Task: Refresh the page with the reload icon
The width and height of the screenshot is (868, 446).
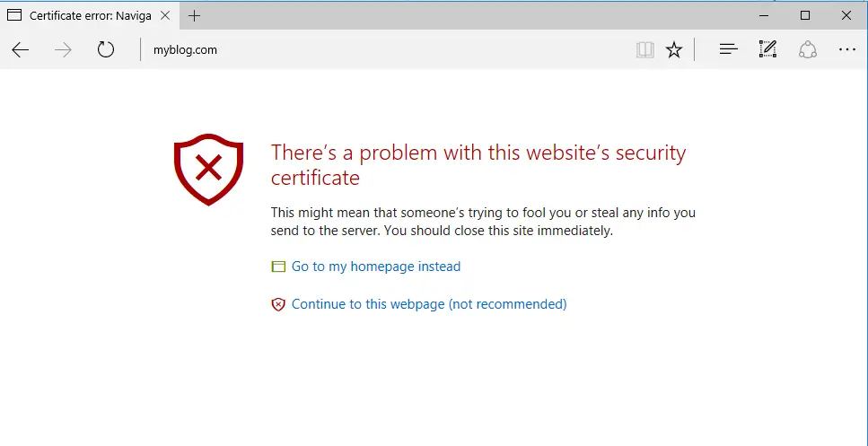Action: (106, 49)
